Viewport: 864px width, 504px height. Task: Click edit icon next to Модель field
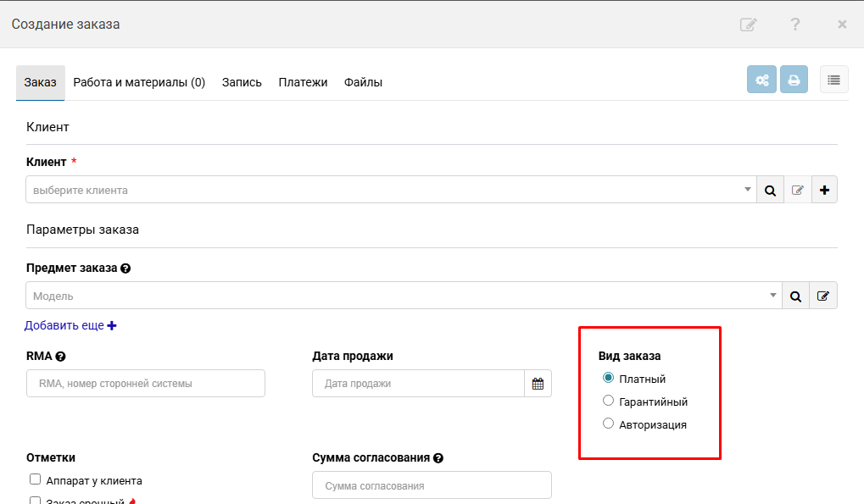822,296
